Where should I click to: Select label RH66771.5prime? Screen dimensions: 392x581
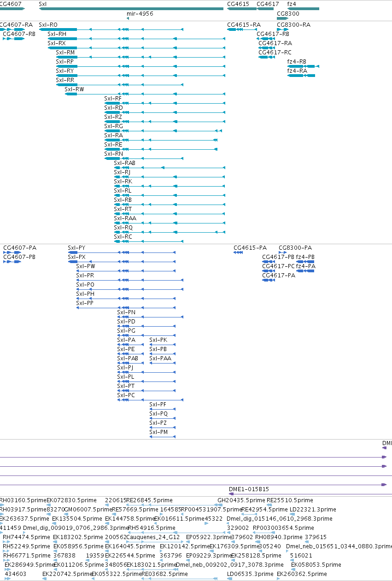tap(27, 556)
